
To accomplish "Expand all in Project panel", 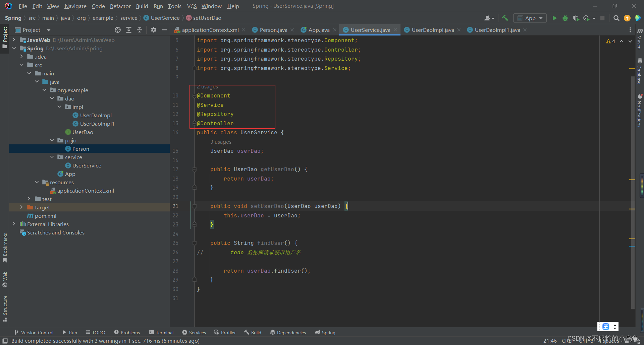I will click(129, 30).
